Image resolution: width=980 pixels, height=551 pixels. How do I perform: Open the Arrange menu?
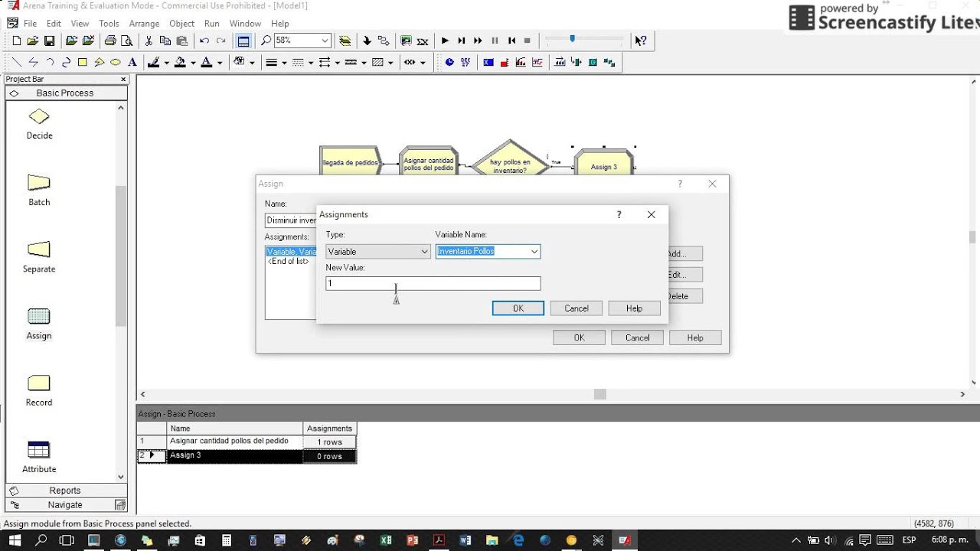click(x=144, y=24)
